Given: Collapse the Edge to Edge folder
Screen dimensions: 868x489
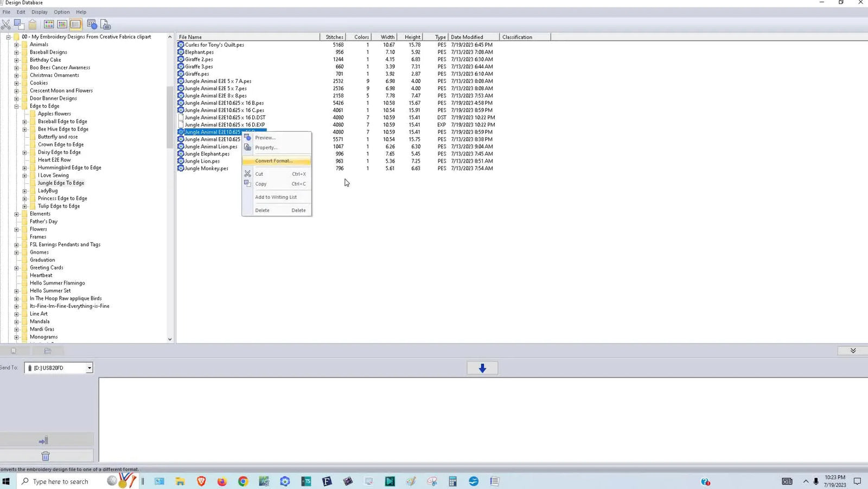Looking at the screenshot, I should tap(16, 106).
